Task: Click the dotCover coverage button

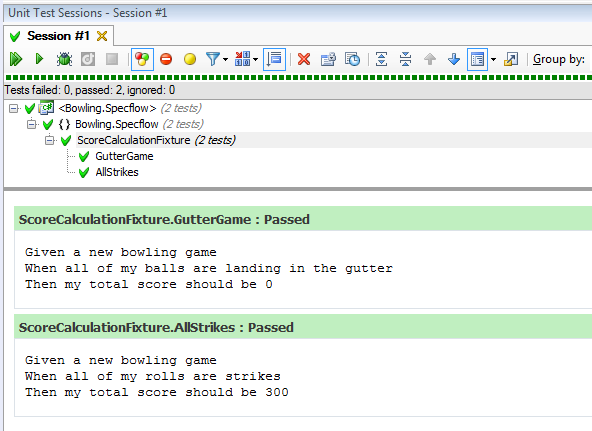Action: (88, 59)
